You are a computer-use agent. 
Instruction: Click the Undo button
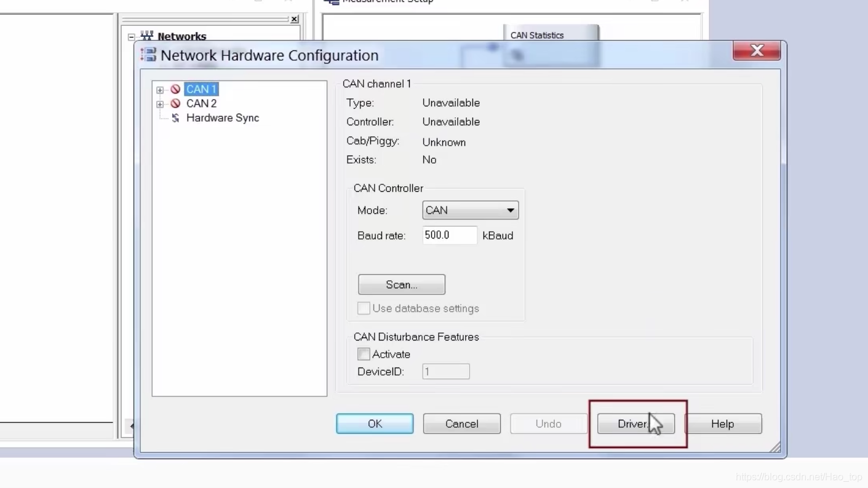coord(549,423)
